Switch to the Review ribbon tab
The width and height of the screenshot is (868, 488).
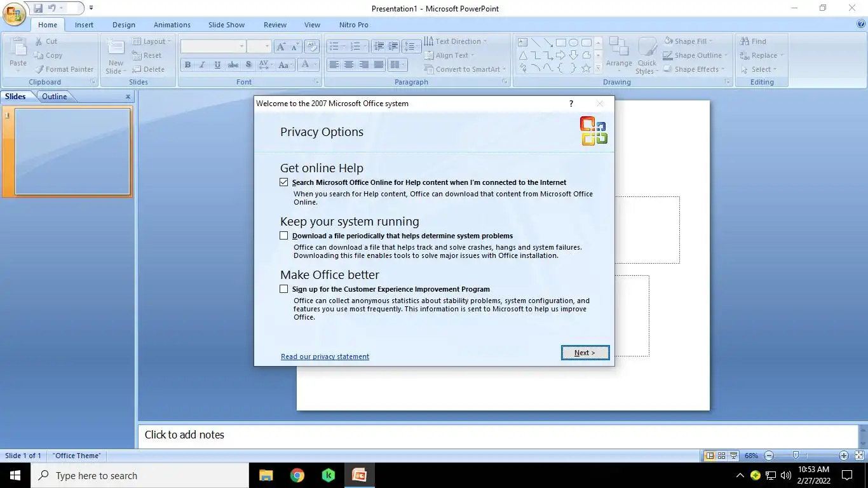coord(275,25)
